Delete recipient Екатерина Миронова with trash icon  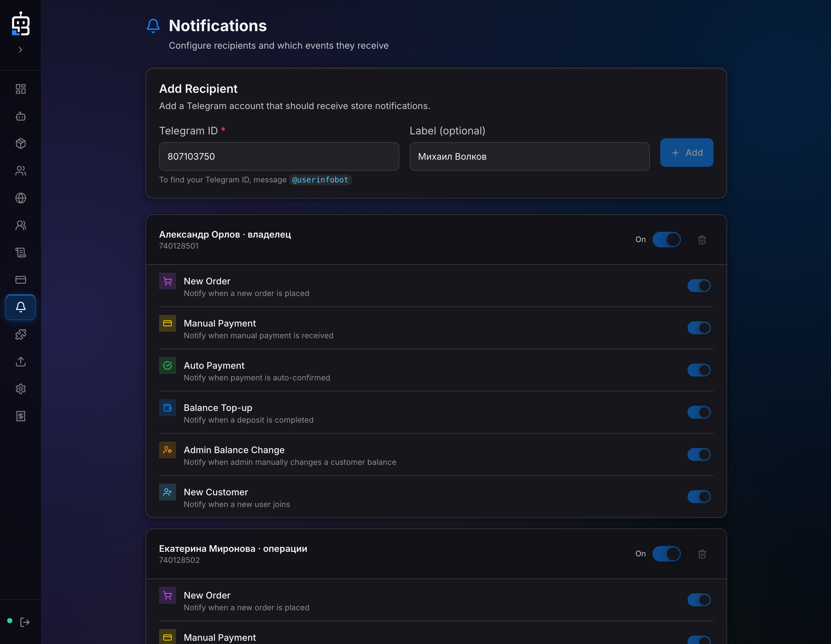pyautogui.click(x=702, y=554)
